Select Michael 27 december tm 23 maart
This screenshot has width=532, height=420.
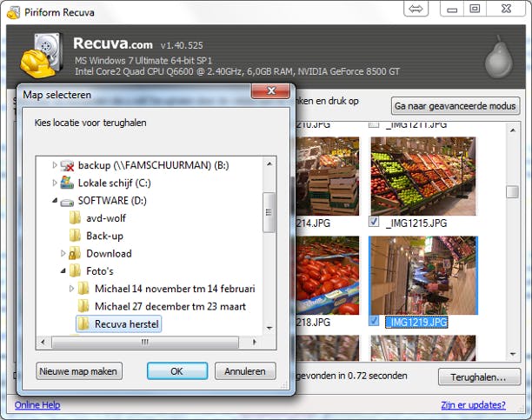(x=170, y=307)
